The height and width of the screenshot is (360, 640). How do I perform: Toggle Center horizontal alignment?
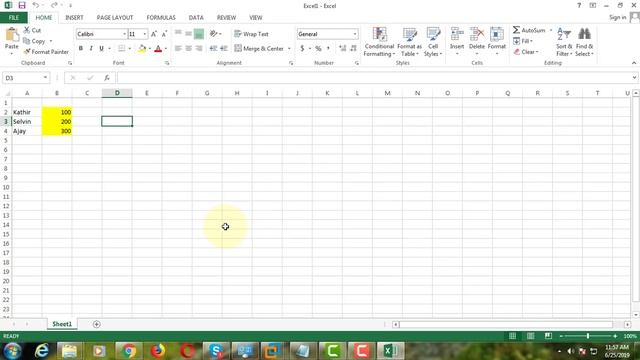click(188, 49)
